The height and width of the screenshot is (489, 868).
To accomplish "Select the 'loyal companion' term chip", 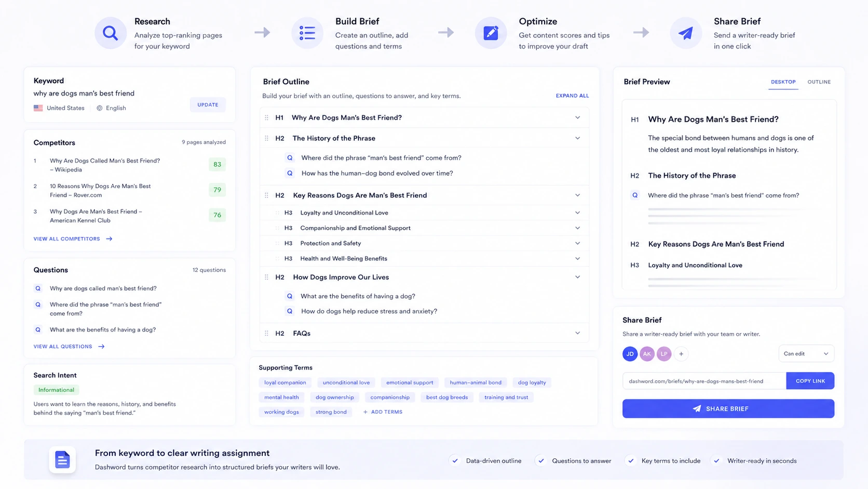I will click(285, 382).
